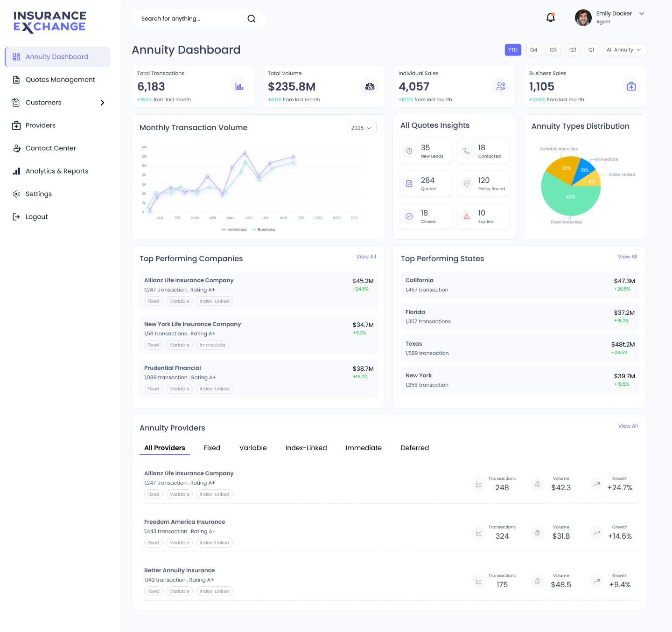Switch to the Variable providers tab
Image resolution: width=672 pixels, height=632 pixels.
tap(253, 448)
